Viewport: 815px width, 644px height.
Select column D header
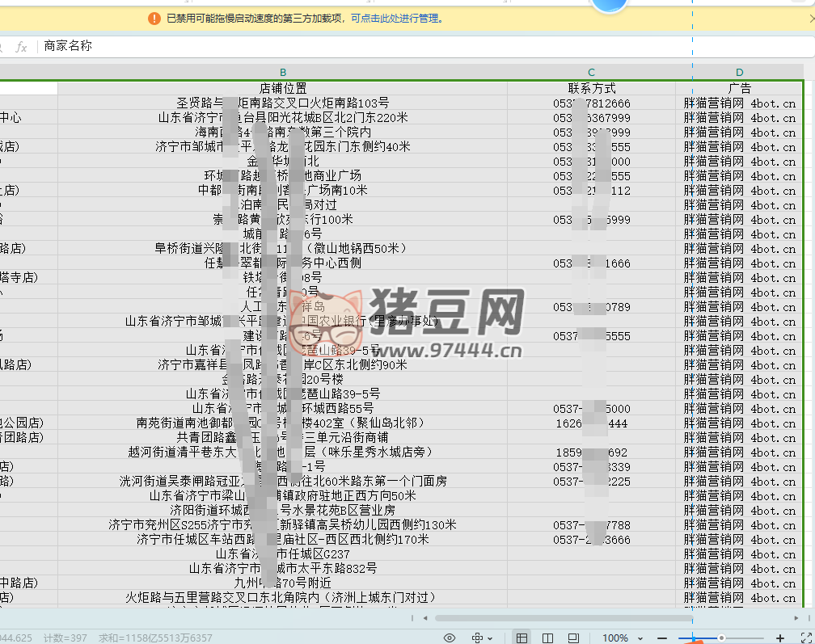pyautogui.click(x=739, y=73)
